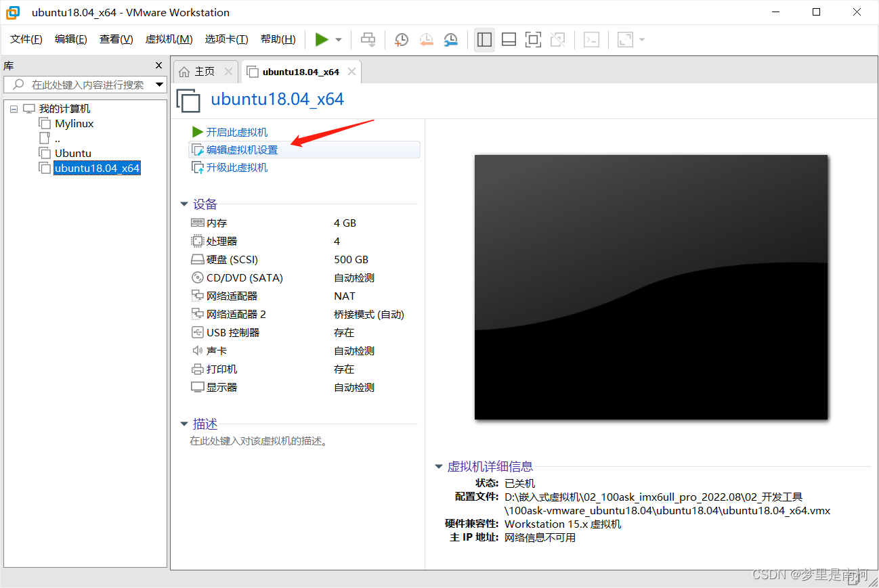Viewport: 879px width, 588px height.
Task: Click the 桥接模式 (自动) value
Action: click(368, 314)
